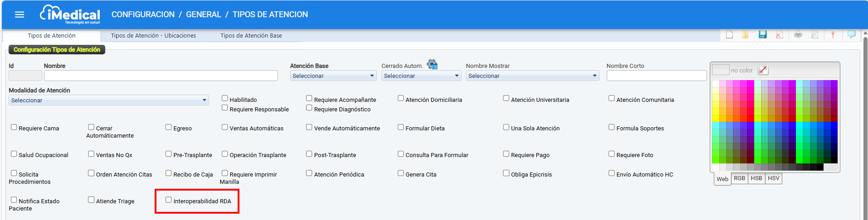Screen dimensions: 868x220
Task: Toggle the Atiende Triage checkbox
Action: pos(91,200)
